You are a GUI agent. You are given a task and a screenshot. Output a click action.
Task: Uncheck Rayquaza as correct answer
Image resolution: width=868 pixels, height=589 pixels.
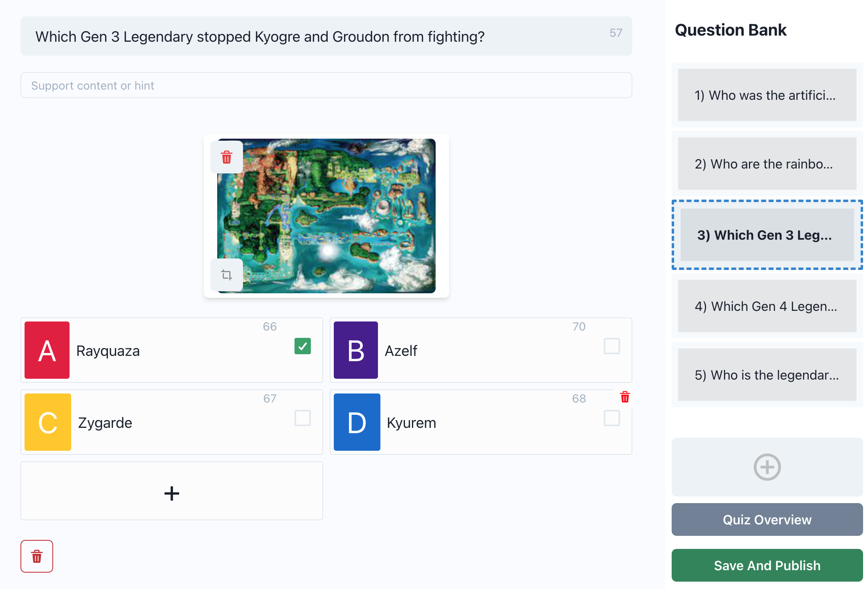click(x=303, y=346)
